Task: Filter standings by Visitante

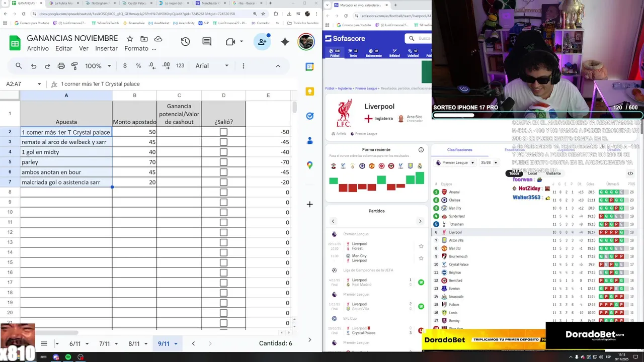Action: [553, 173]
